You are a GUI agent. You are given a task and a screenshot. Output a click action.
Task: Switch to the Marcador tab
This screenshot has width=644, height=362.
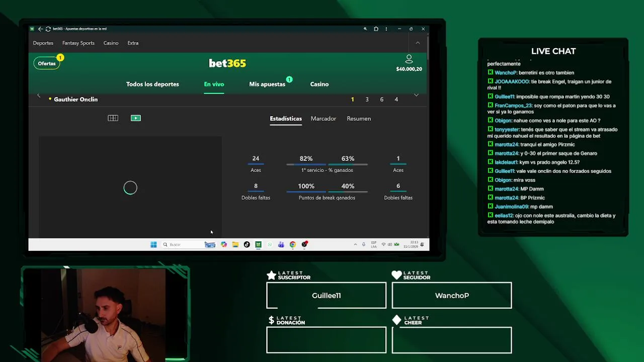pyautogui.click(x=324, y=119)
